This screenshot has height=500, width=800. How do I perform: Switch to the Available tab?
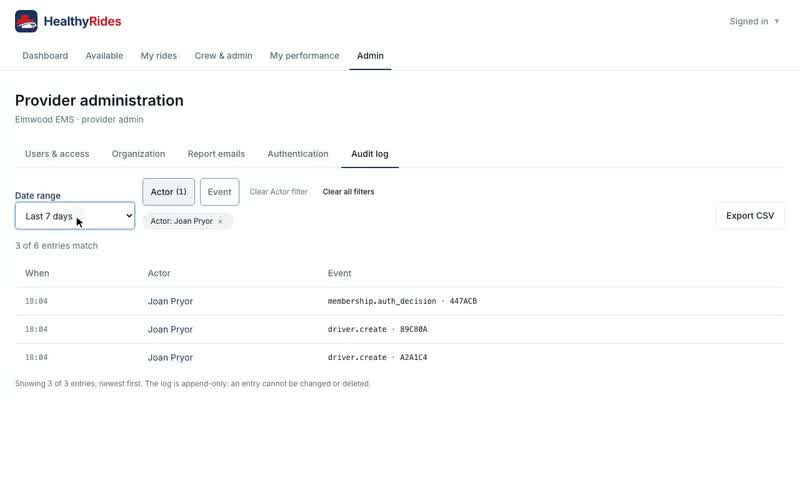pos(104,56)
